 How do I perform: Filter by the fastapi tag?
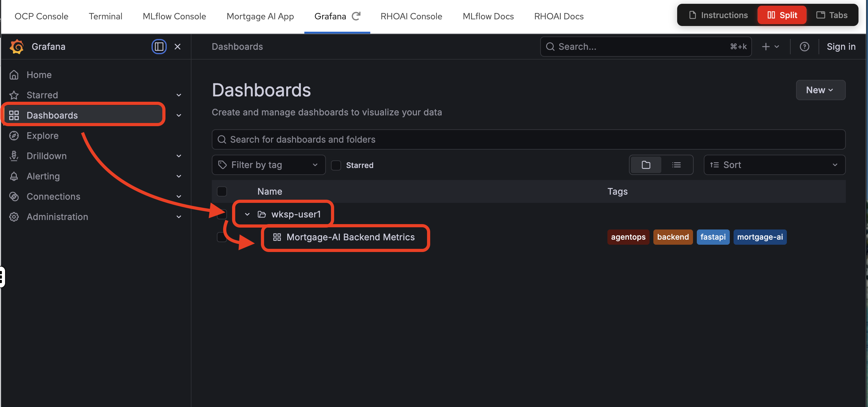[x=713, y=237]
